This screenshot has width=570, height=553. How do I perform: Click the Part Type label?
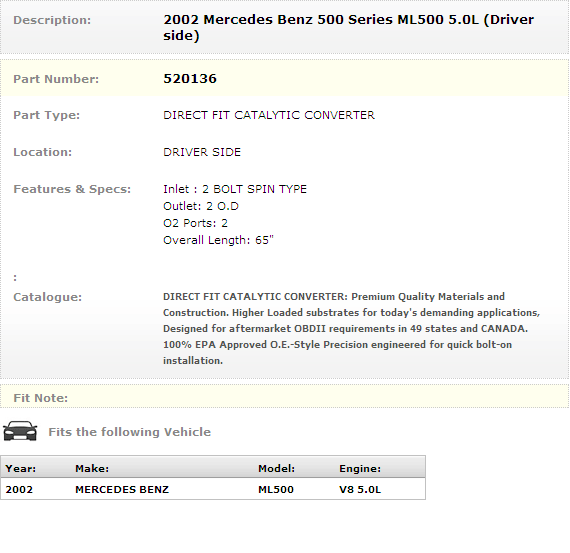(x=47, y=115)
